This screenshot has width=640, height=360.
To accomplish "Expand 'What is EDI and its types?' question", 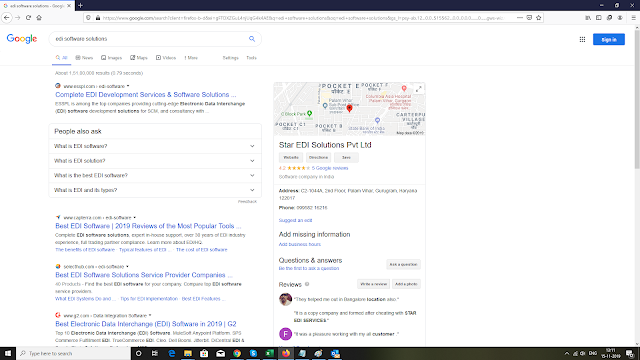I will (155, 190).
